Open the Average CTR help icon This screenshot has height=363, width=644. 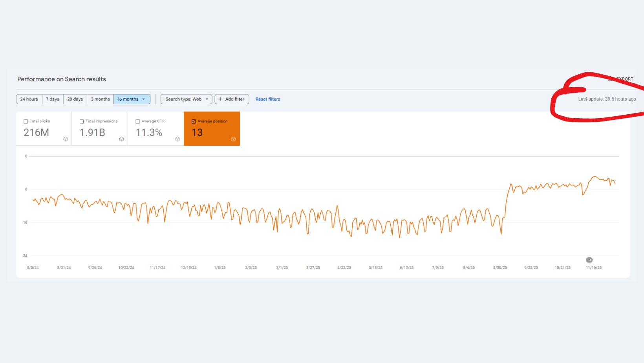pyautogui.click(x=177, y=139)
